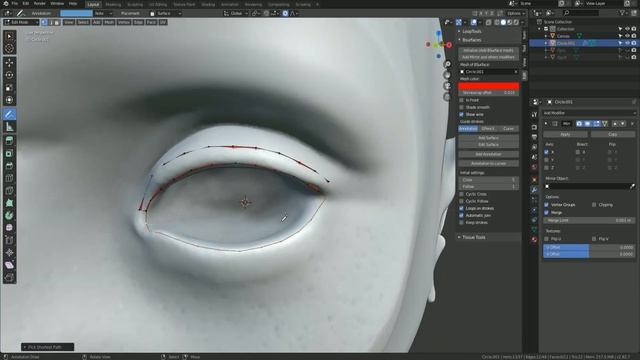Hide Circle.001 in the outliner

pyautogui.click(x=627, y=43)
